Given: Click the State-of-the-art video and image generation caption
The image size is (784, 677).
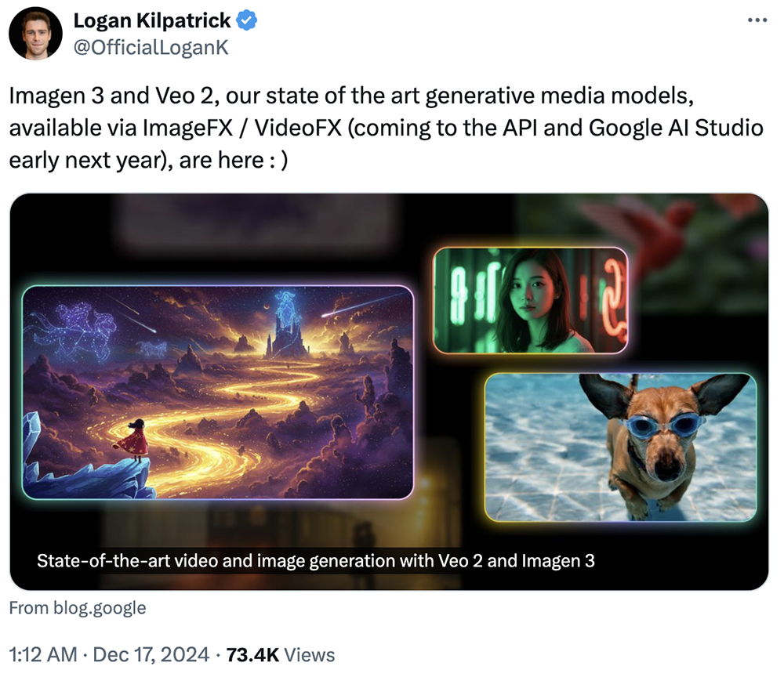Looking at the screenshot, I should pos(315,560).
